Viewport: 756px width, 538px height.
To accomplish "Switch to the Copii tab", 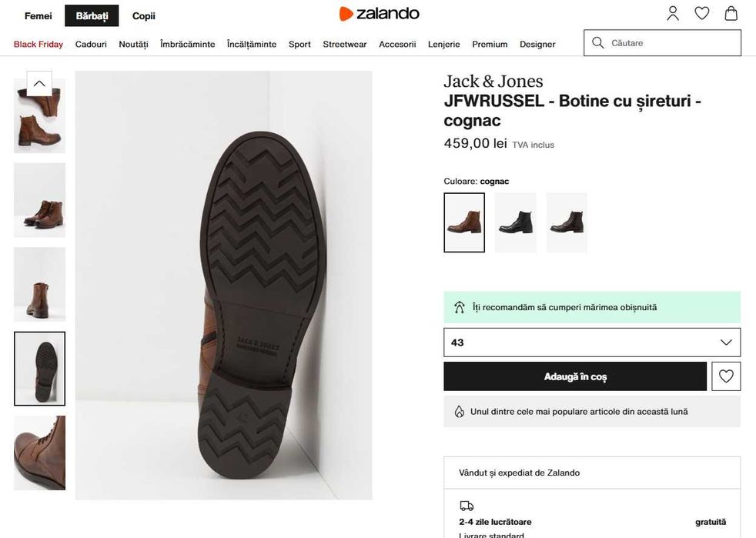I will point(144,15).
